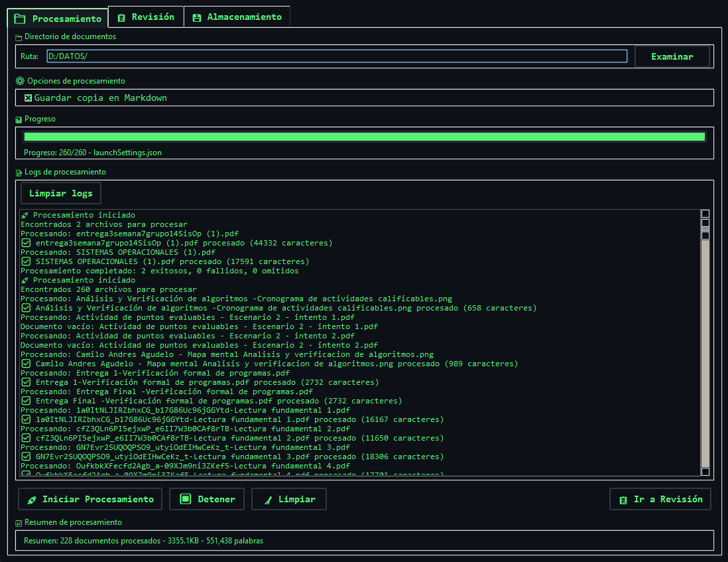This screenshot has width=728, height=562.
Task: Click the clipboard icon in Ir a Revisión
Action: (x=623, y=500)
